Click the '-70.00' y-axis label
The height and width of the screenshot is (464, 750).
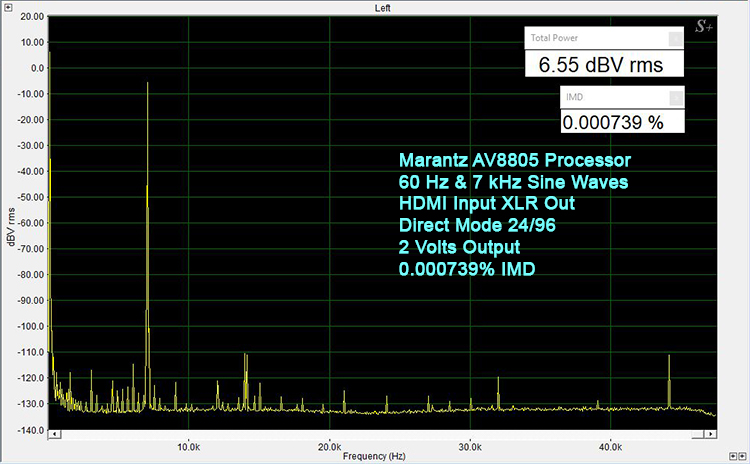(x=31, y=249)
